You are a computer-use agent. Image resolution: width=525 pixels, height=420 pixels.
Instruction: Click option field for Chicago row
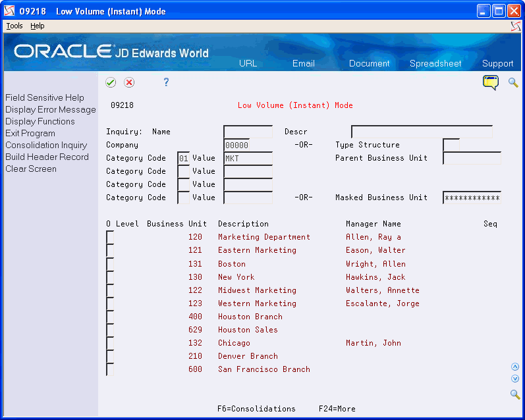(x=110, y=343)
